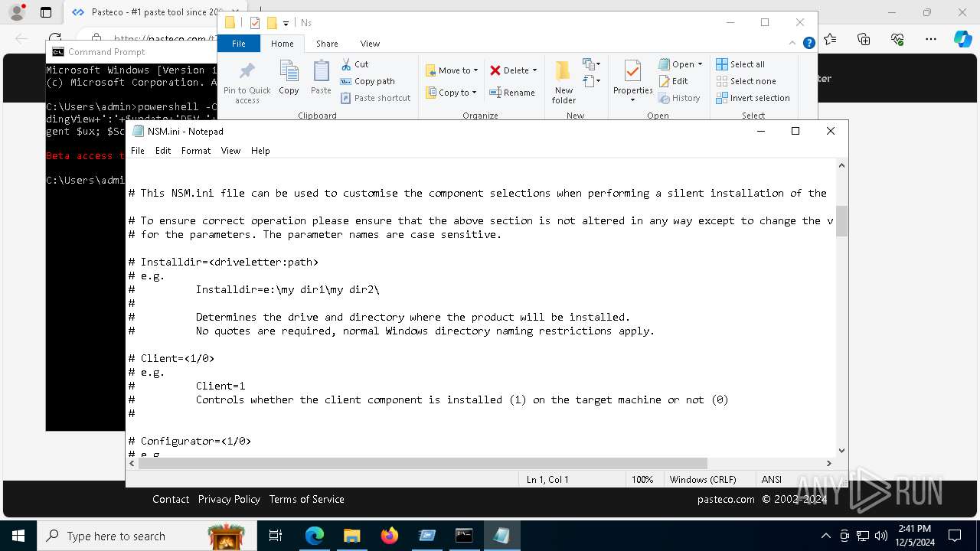The height and width of the screenshot is (551, 980).
Task: Click Rename in the Organize group
Action: click(512, 93)
